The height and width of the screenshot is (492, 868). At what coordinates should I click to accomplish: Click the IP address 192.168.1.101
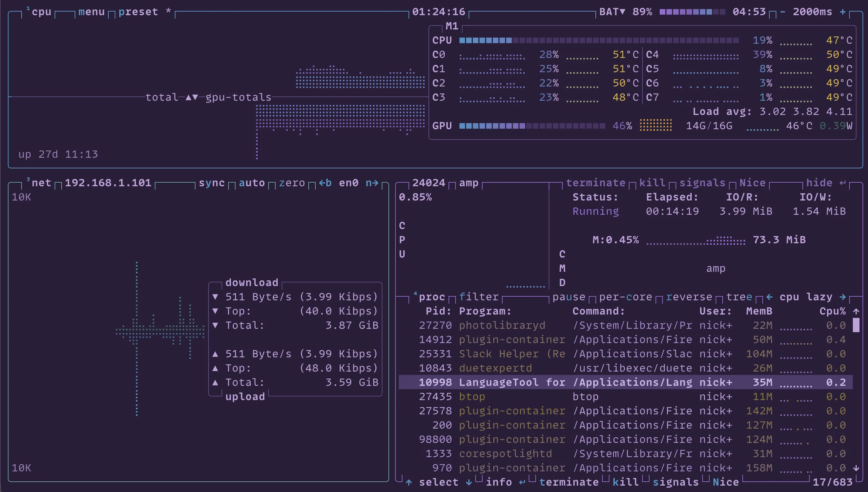pos(108,183)
